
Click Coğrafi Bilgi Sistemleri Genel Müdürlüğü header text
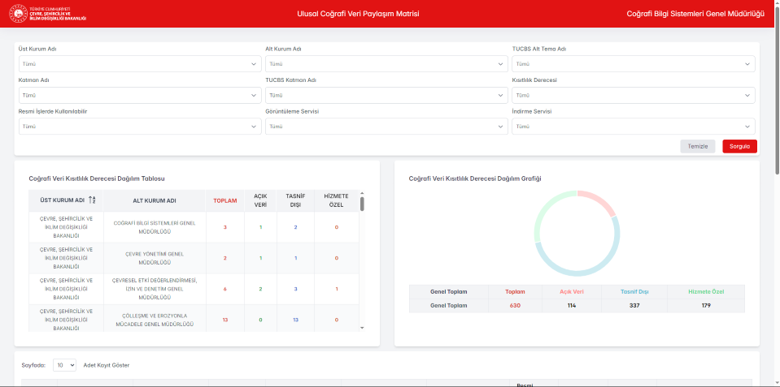coord(695,14)
